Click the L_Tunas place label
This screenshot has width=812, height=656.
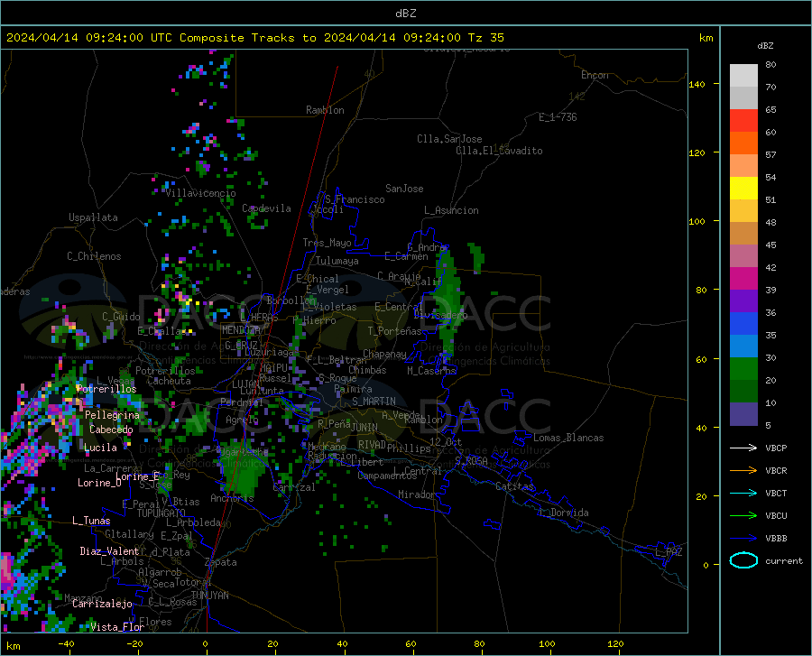[91, 521]
